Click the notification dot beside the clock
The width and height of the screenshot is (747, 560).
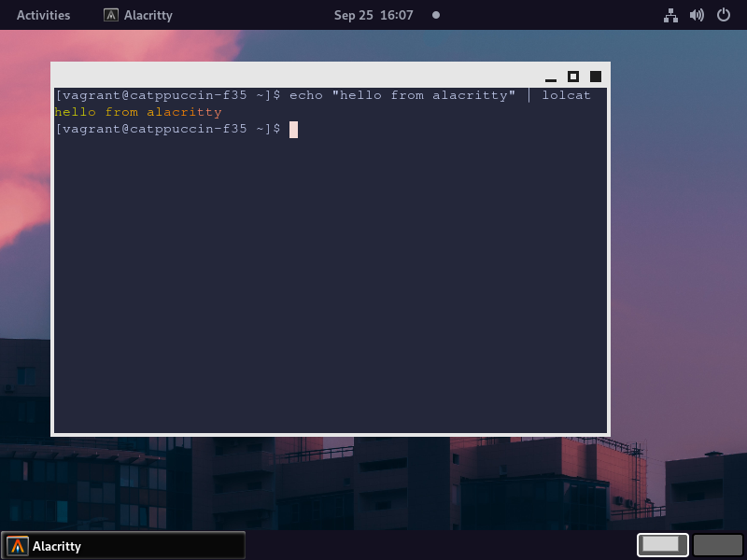click(x=436, y=15)
